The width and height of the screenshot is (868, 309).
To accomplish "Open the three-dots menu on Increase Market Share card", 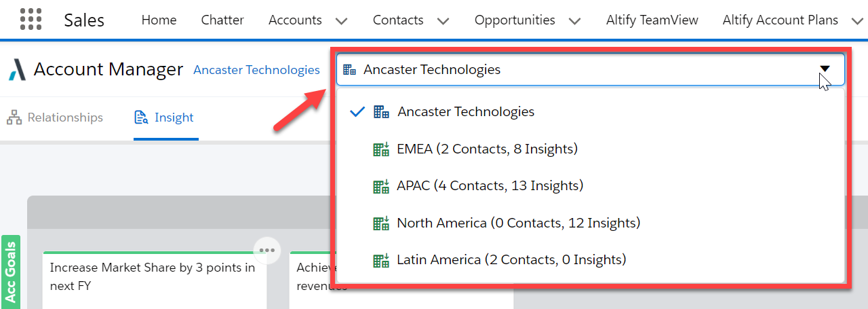I will pos(267,250).
